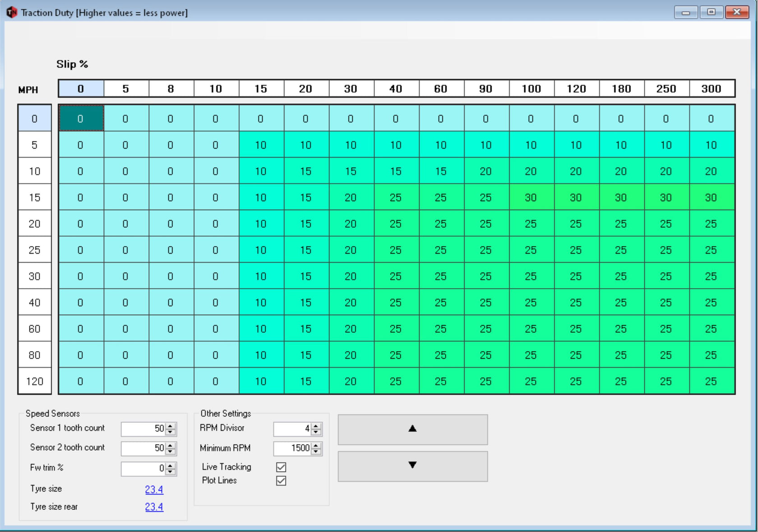This screenshot has width=758, height=532.
Task: Click the application icon in title bar
Action: (x=12, y=12)
